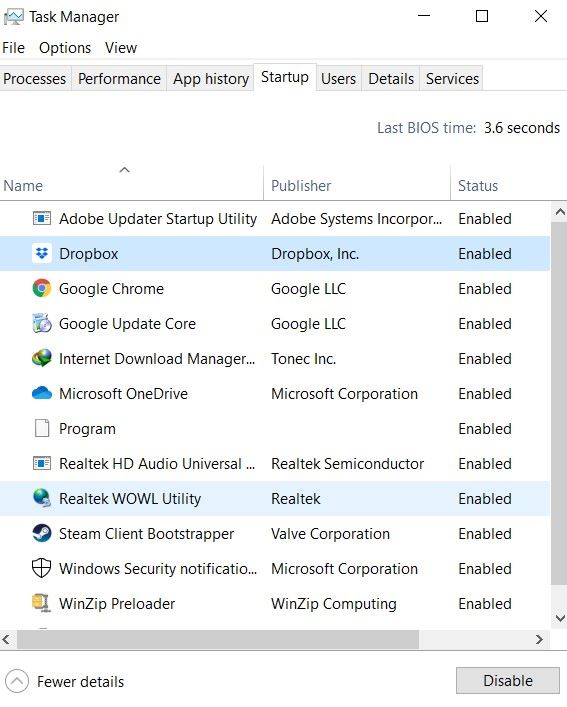Select the Dropbox row name
Image resolution: width=567 pixels, height=707 pixels.
pyautogui.click(x=88, y=253)
